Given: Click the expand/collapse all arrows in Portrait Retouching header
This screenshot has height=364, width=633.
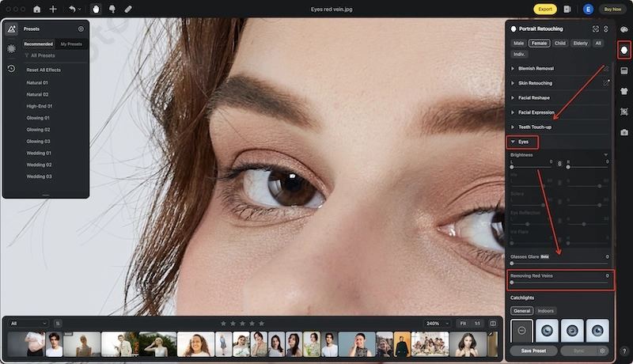Looking at the screenshot, I should coord(606,28).
